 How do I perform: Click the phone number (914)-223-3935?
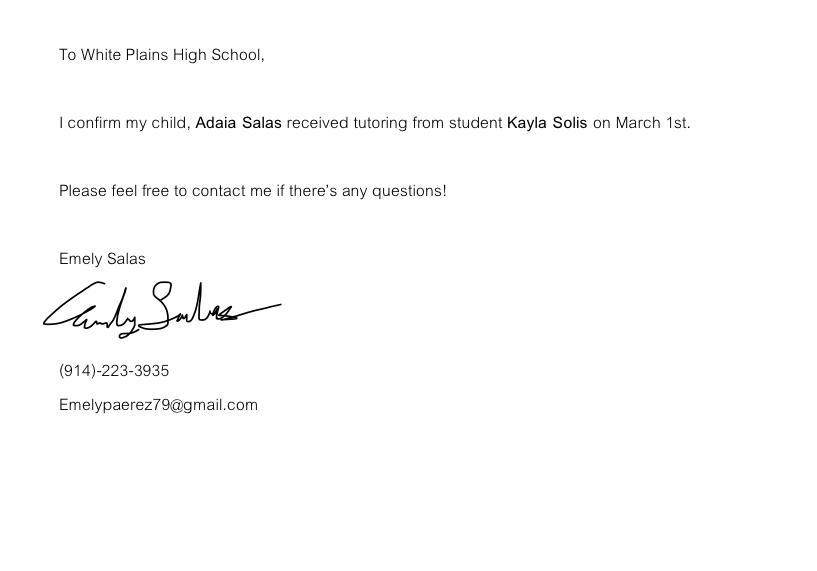click(114, 371)
